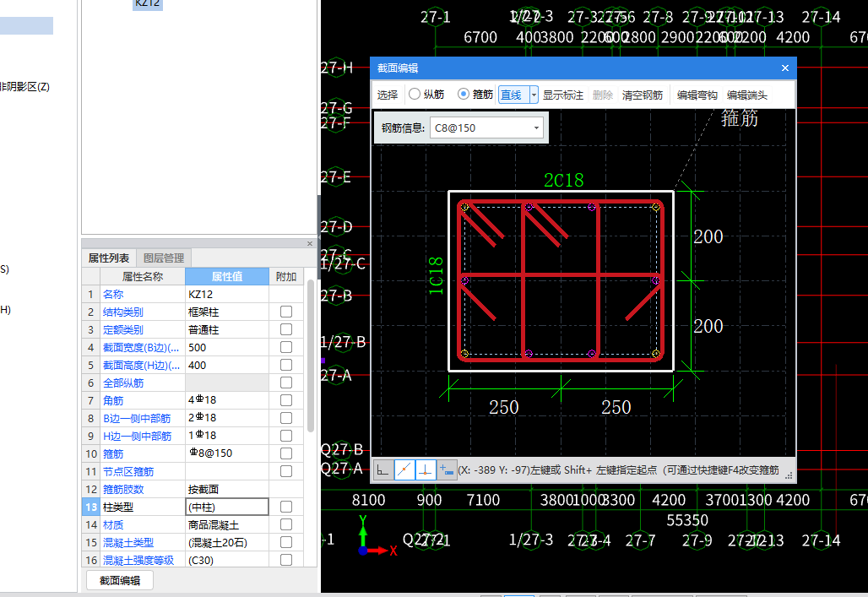868x597 pixels.
Task: Tick the 附加 checkbox for 截面高度(H边)
Action: pos(286,365)
